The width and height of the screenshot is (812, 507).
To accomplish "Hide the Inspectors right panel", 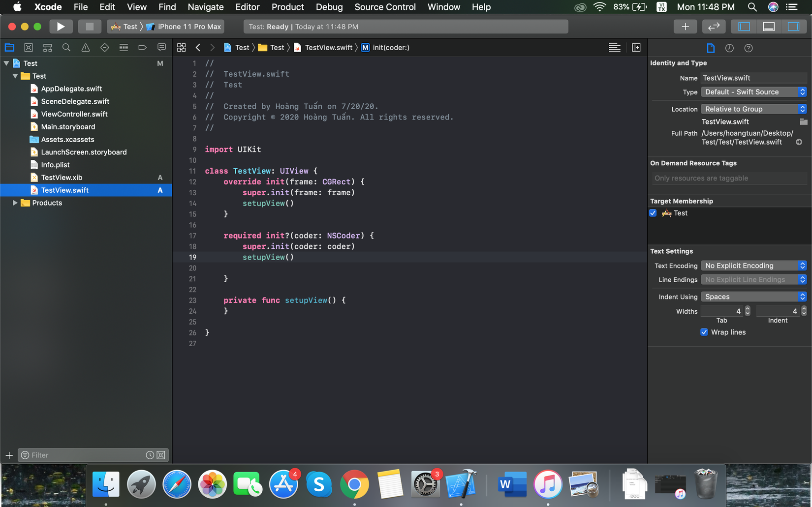I will coord(793,27).
